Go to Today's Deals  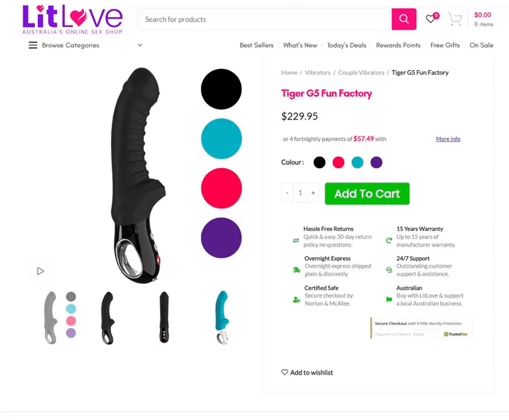(346, 45)
